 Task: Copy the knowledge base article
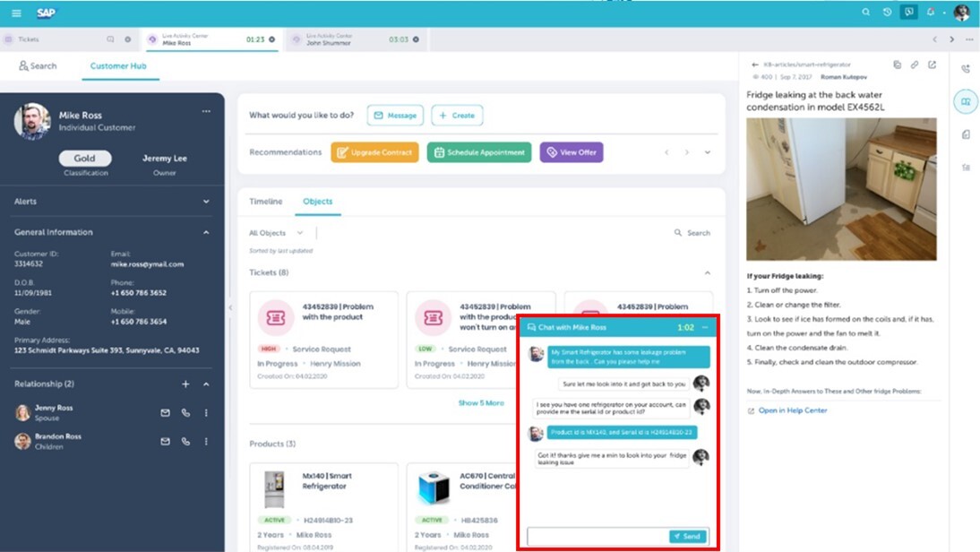click(x=897, y=65)
